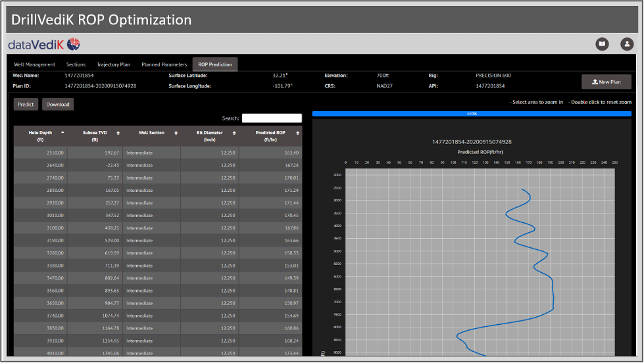Click the dataVediK brain logo
Image resolution: width=644 pixels, height=363 pixels.
click(x=74, y=44)
